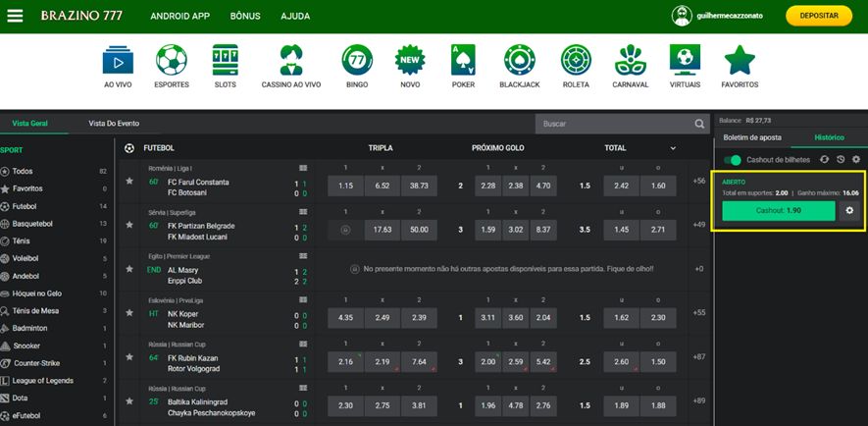Open the Roleta wheel icon

pyautogui.click(x=576, y=60)
